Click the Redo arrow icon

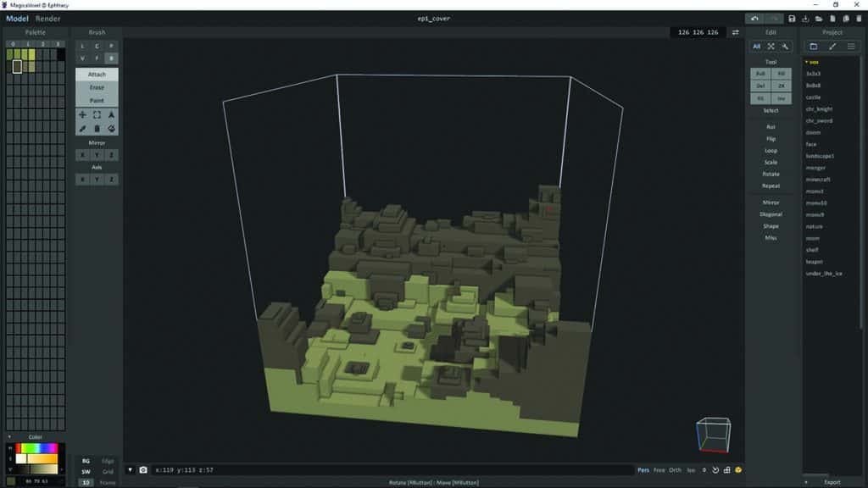[x=775, y=19]
